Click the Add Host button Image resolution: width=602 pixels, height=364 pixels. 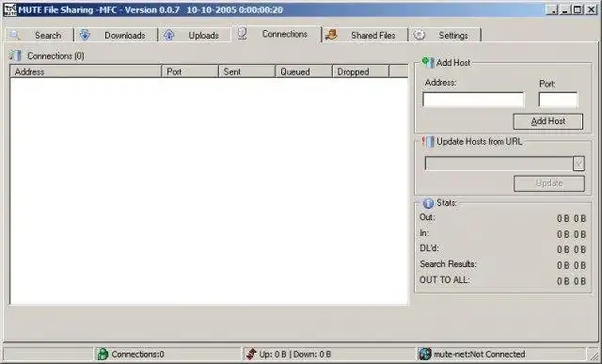(x=547, y=121)
